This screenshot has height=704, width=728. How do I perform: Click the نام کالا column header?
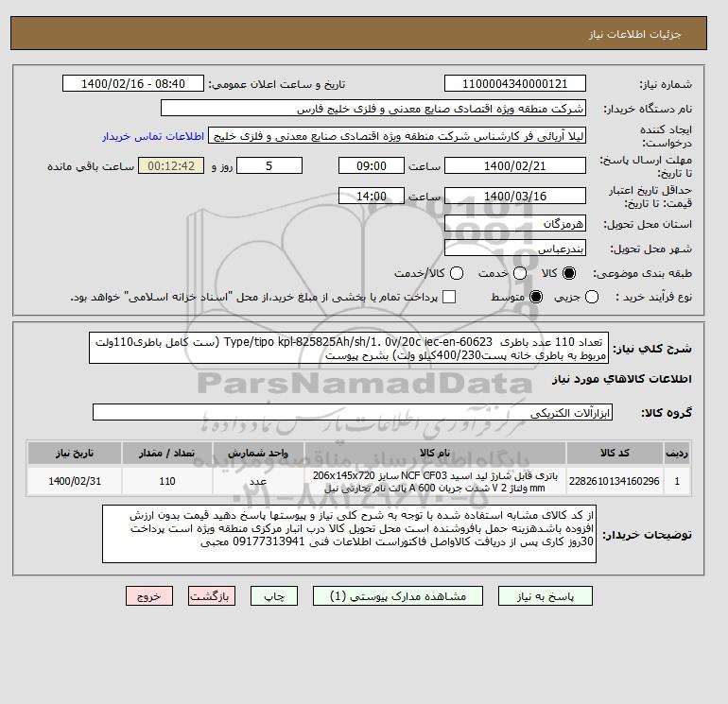[435, 453]
